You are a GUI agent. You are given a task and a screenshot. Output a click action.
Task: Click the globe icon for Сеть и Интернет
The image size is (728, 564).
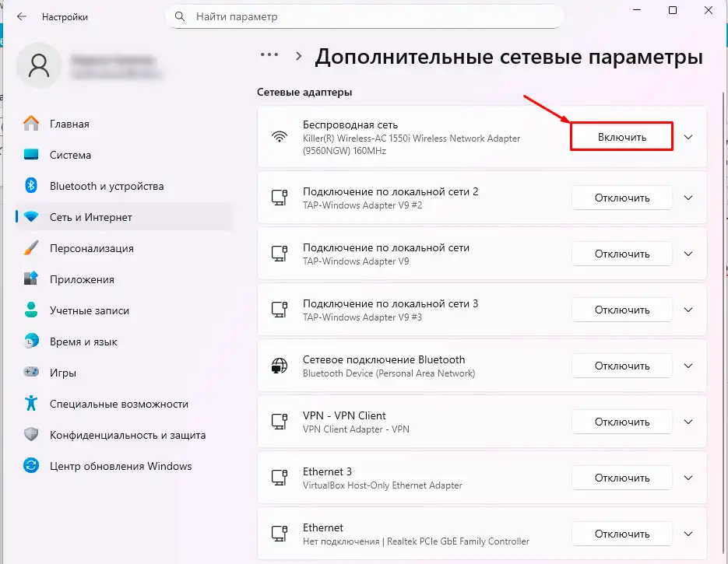(31, 217)
